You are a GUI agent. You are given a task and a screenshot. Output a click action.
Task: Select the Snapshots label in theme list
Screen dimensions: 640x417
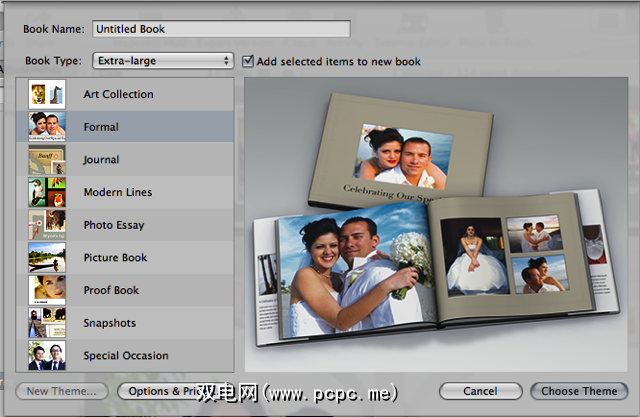(109, 323)
